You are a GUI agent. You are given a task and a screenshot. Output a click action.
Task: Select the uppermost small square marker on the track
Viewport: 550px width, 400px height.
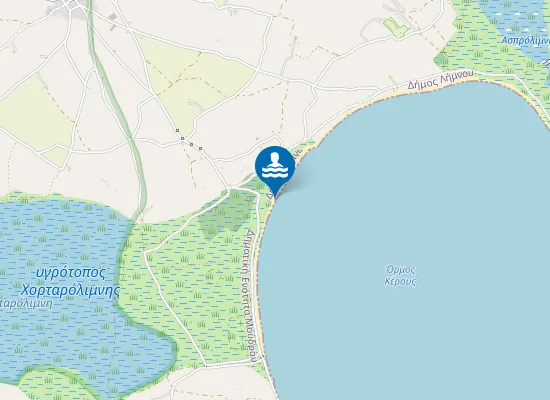coord(177,131)
